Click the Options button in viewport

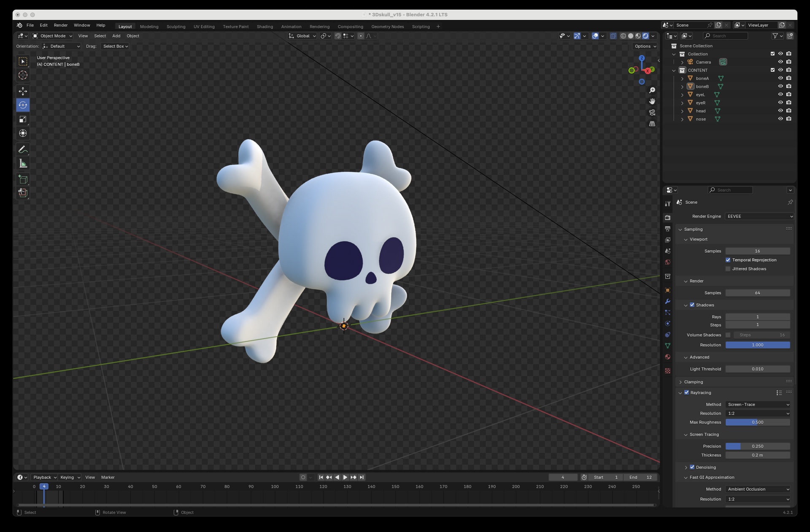pyautogui.click(x=645, y=46)
